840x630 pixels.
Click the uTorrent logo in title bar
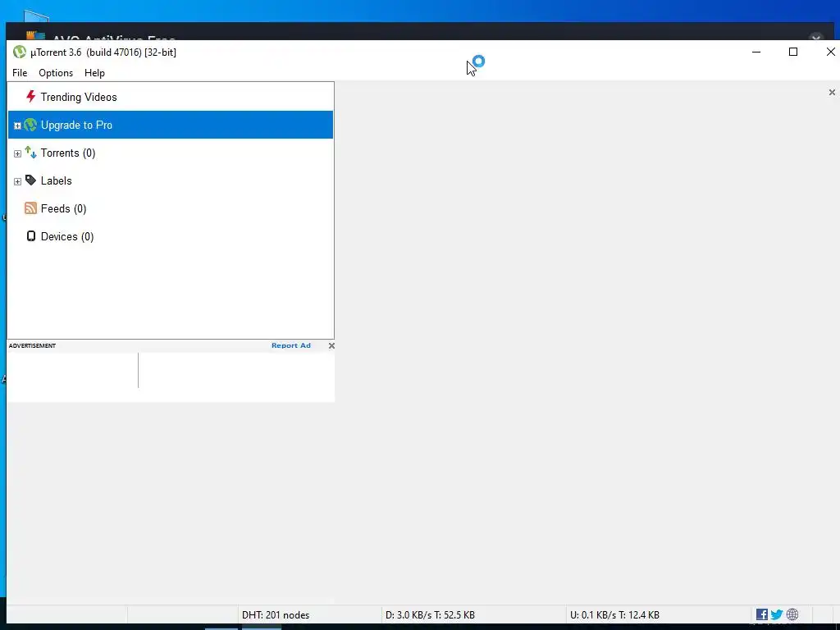(20, 52)
